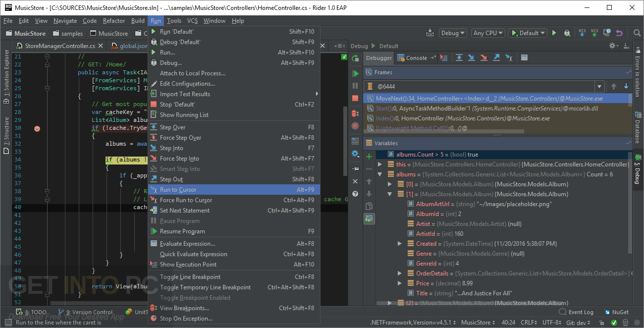Choose Edit Configurations... menu entry
This screenshot has height=328, width=644.
pos(234,84)
